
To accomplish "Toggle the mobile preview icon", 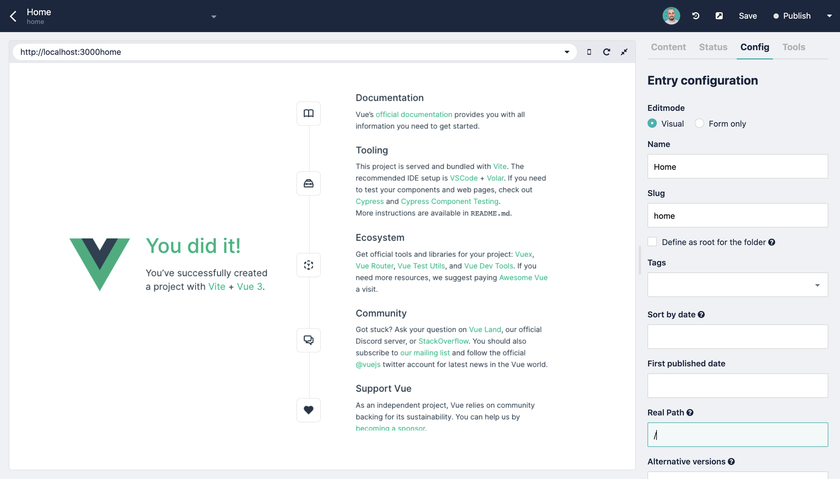I will pos(589,52).
